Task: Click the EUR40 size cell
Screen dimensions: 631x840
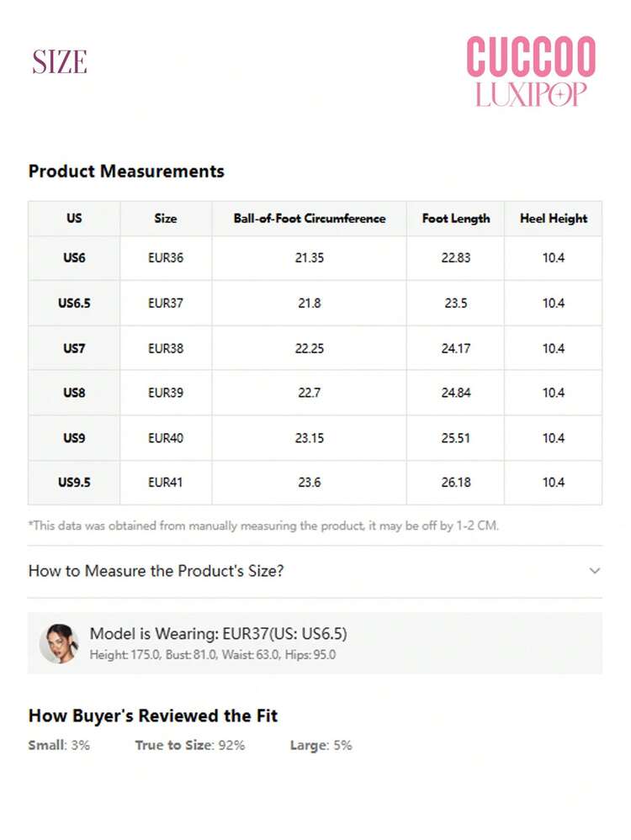Action: click(166, 438)
